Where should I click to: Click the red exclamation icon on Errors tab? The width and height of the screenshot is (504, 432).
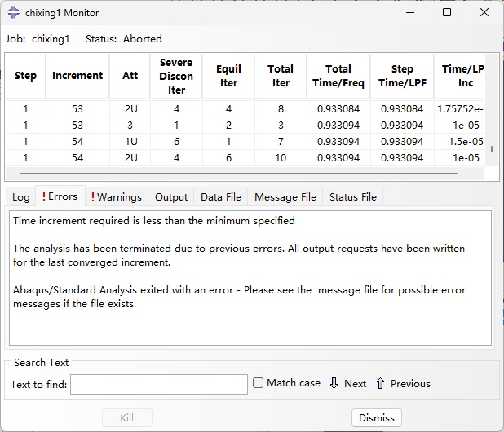(x=44, y=196)
